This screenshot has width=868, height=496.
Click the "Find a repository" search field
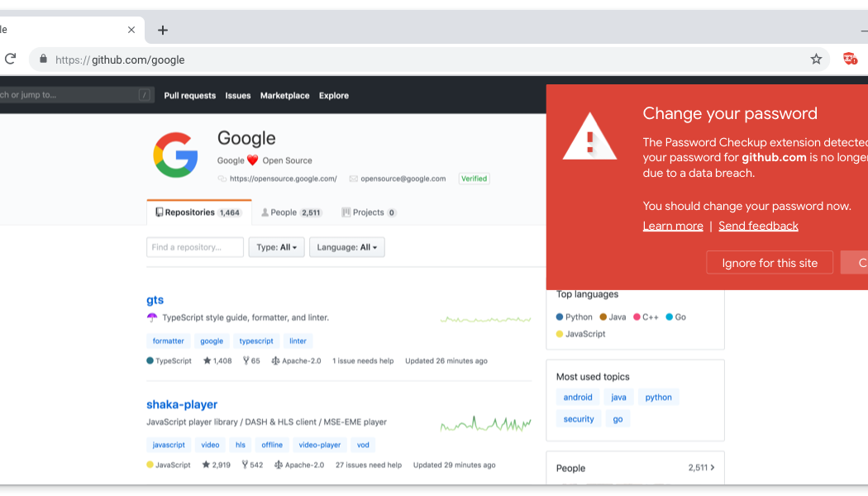click(194, 246)
